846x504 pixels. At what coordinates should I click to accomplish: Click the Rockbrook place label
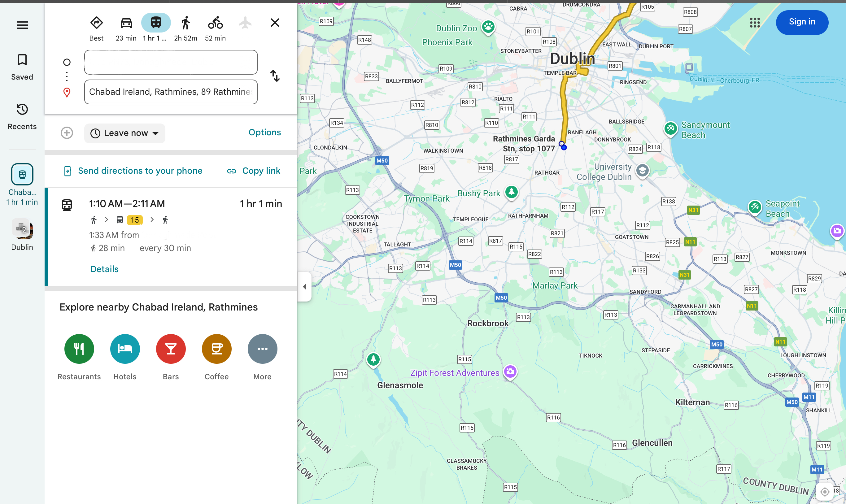[488, 323]
